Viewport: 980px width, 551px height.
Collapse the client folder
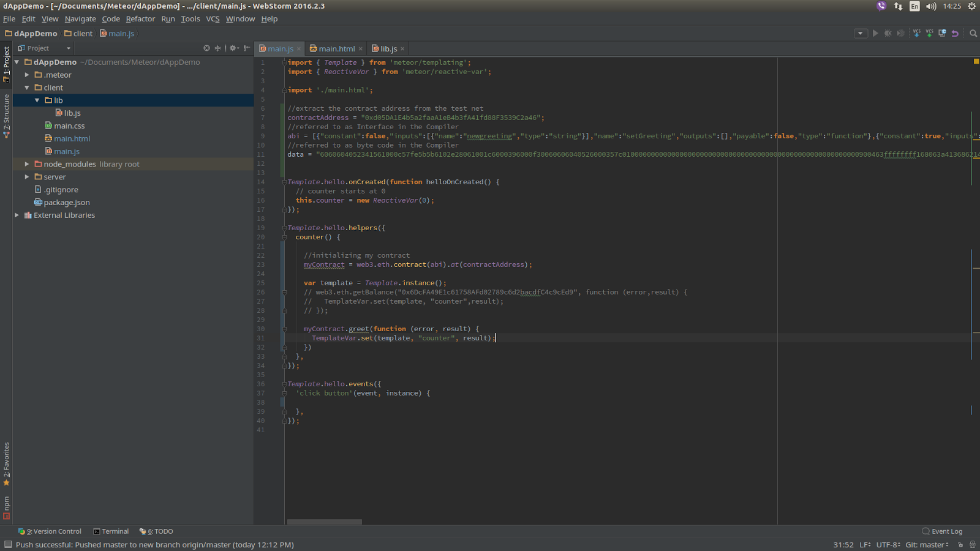coord(27,88)
